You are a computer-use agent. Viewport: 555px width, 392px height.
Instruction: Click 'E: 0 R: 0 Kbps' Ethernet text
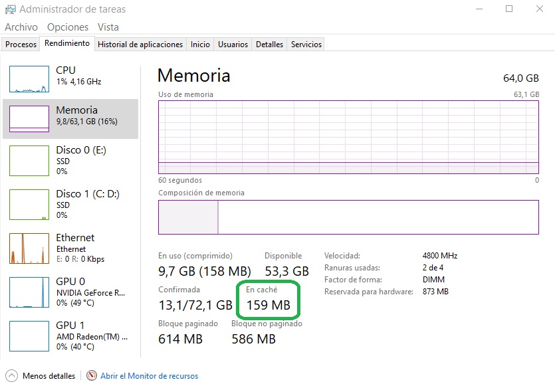[80, 259]
